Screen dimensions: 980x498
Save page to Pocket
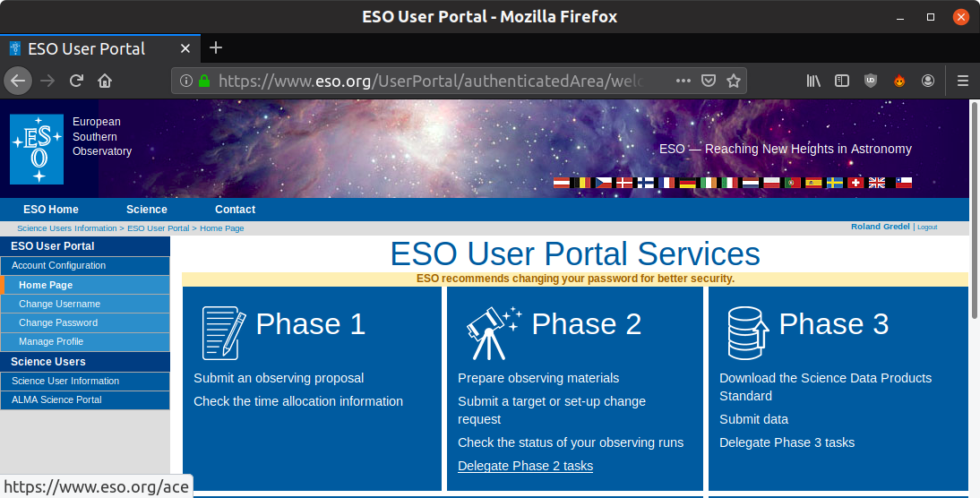(x=708, y=81)
